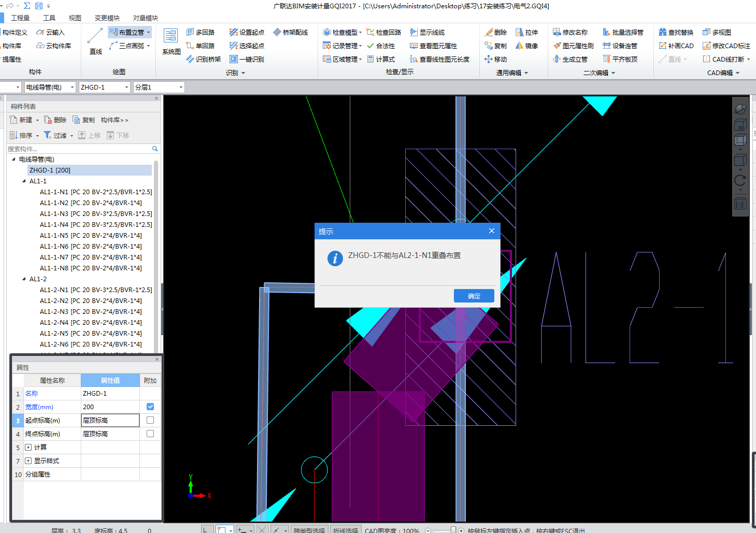Click 显示线缆 tool

coord(427,32)
